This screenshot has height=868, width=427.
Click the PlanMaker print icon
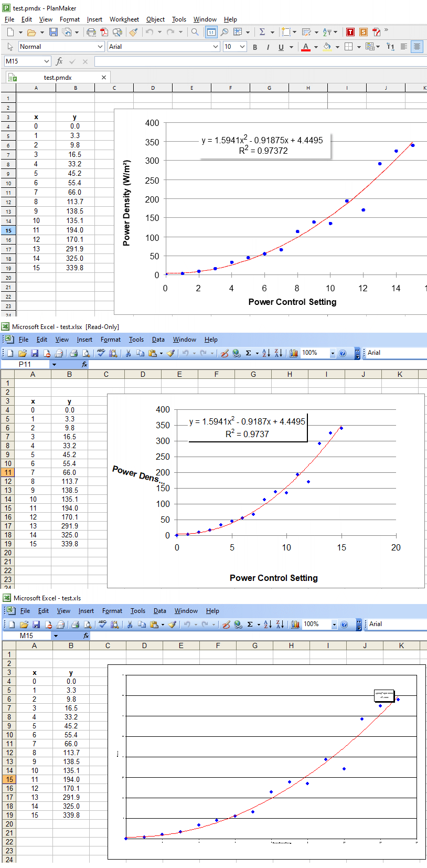point(91,33)
